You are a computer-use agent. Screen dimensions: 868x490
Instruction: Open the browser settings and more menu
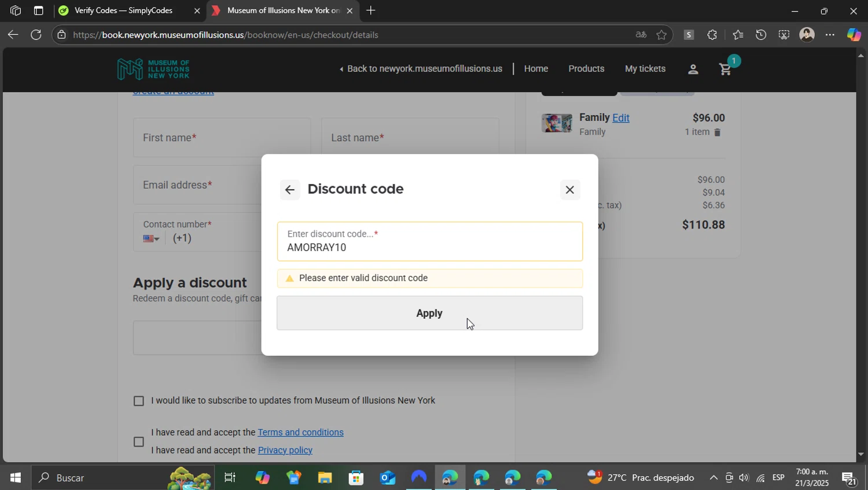(x=830, y=35)
